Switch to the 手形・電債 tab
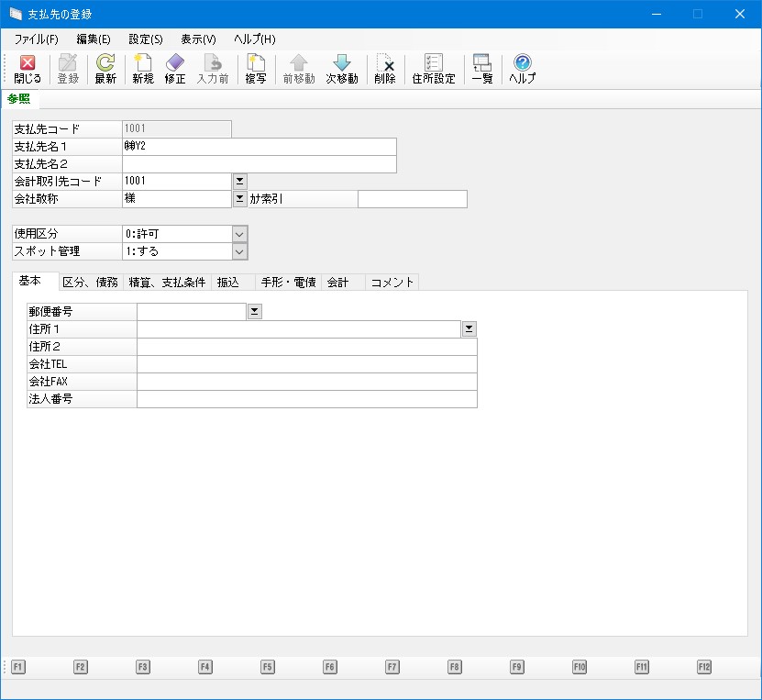 288,283
